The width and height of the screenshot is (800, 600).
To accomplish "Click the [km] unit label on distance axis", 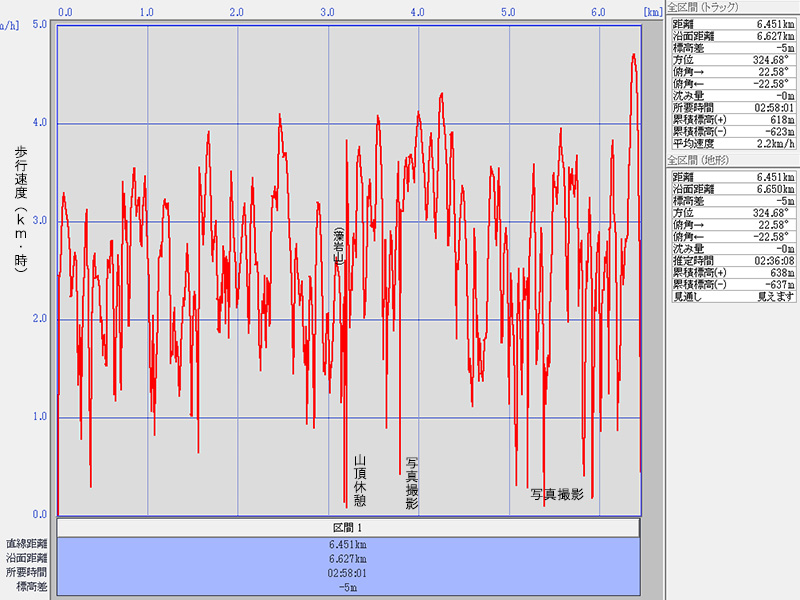I will pos(651,12).
